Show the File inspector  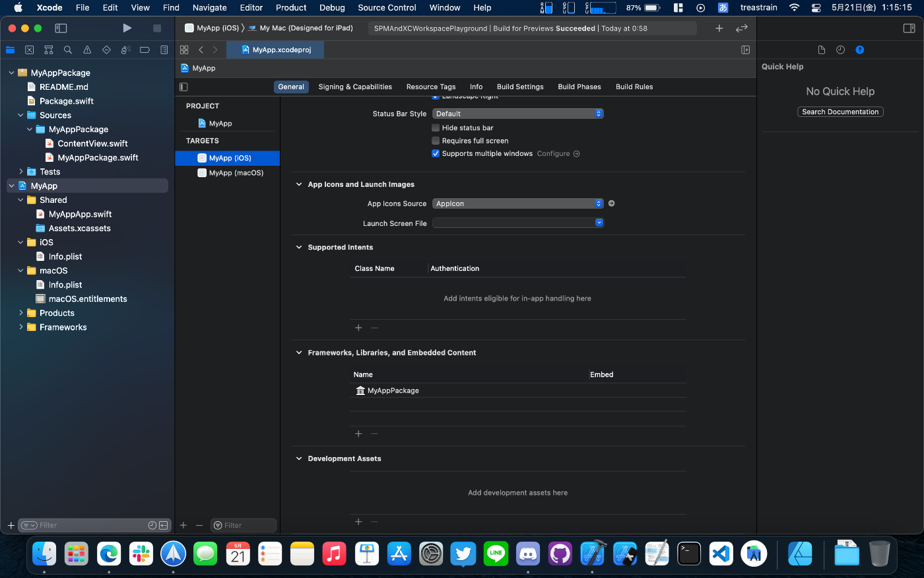pos(821,50)
